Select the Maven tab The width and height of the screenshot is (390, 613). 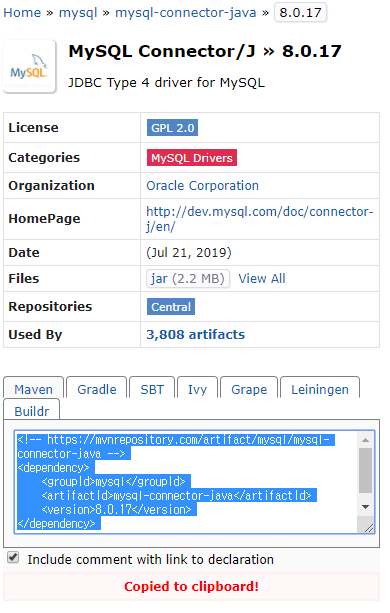pyautogui.click(x=34, y=388)
